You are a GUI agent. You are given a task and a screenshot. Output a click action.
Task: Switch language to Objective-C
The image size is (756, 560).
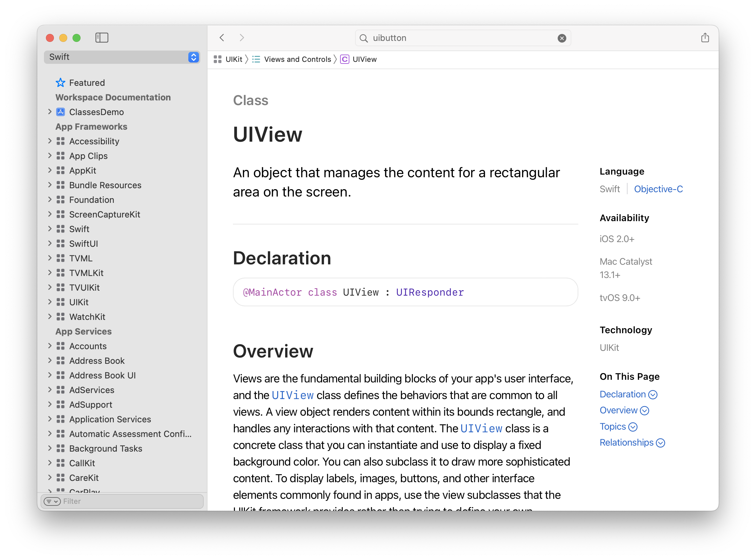(658, 189)
